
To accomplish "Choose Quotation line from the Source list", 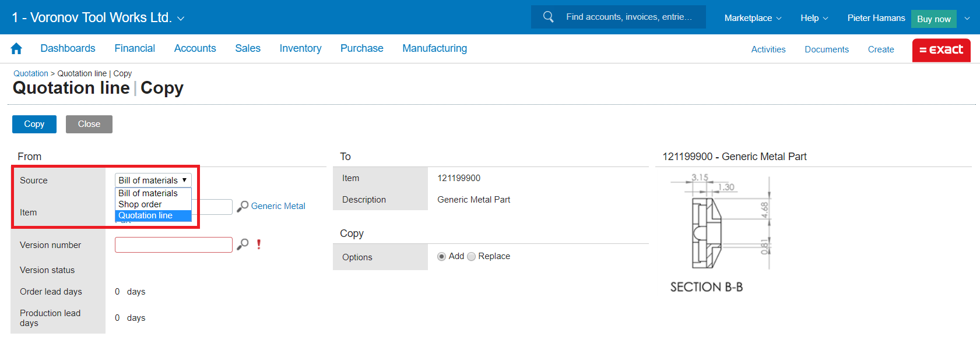I will point(146,215).
